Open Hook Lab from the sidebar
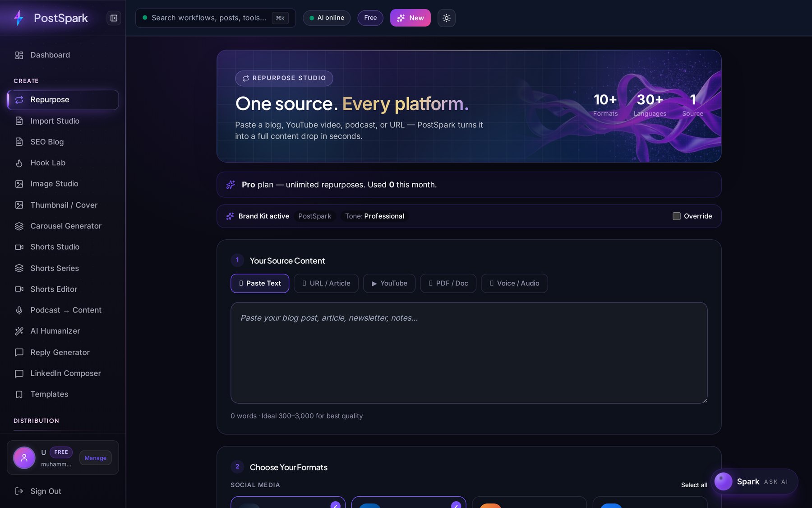This screenshot has width=812, height=508. coord(63,163)
